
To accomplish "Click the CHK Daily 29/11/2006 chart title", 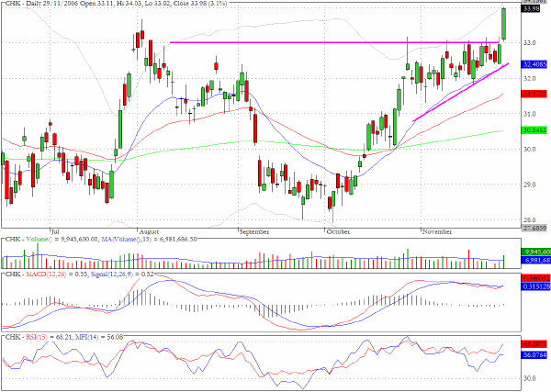I will [116, 4].
